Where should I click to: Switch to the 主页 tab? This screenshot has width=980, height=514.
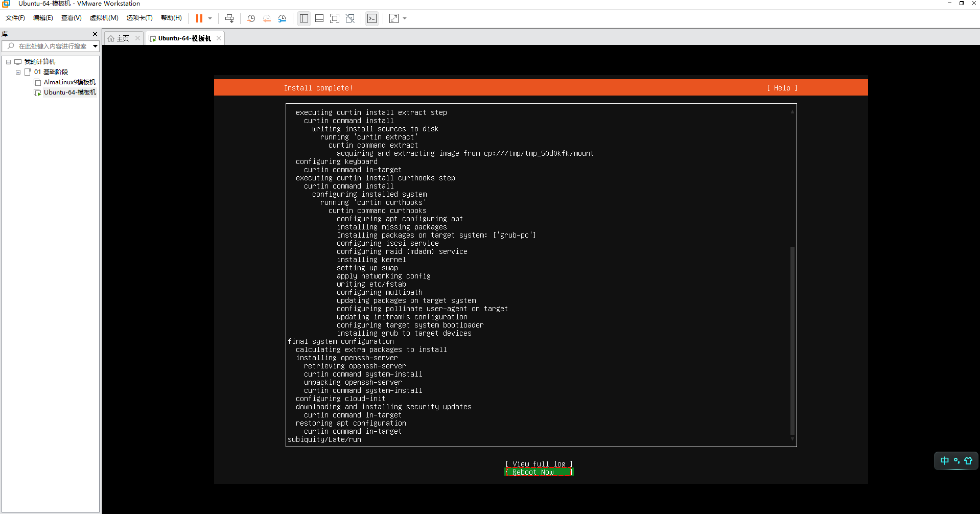[123, 38]
